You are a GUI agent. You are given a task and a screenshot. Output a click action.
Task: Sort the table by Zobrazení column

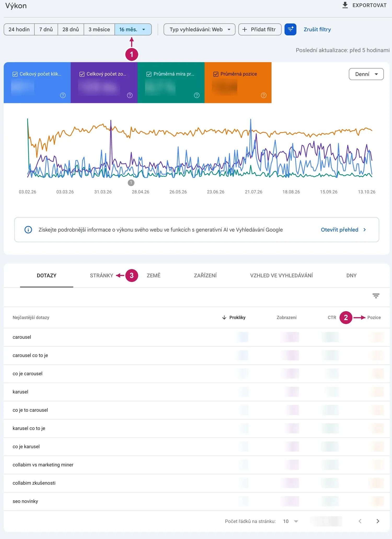pos(286,317)
